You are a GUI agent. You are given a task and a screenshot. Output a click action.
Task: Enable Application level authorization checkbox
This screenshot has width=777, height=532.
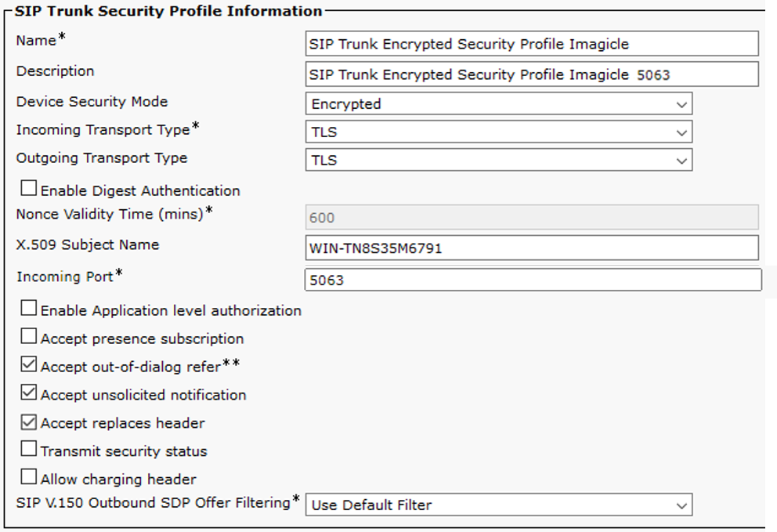[29, 309]
